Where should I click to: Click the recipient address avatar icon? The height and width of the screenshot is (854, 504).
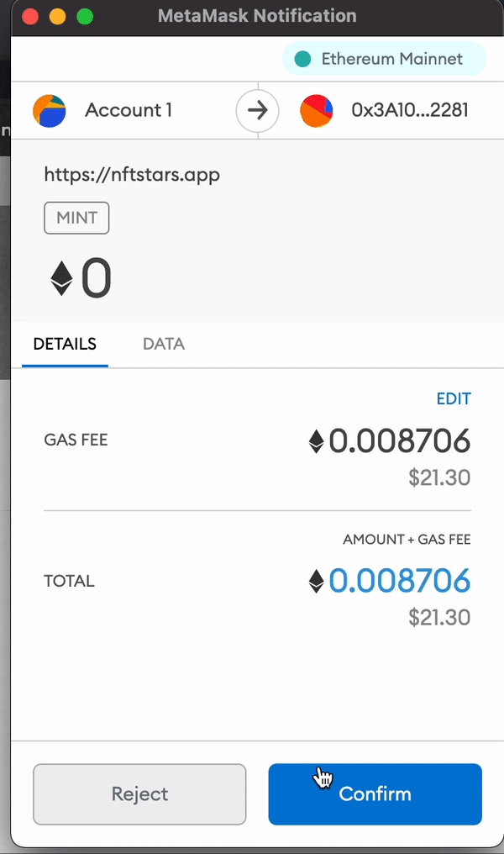click(317, 111)
